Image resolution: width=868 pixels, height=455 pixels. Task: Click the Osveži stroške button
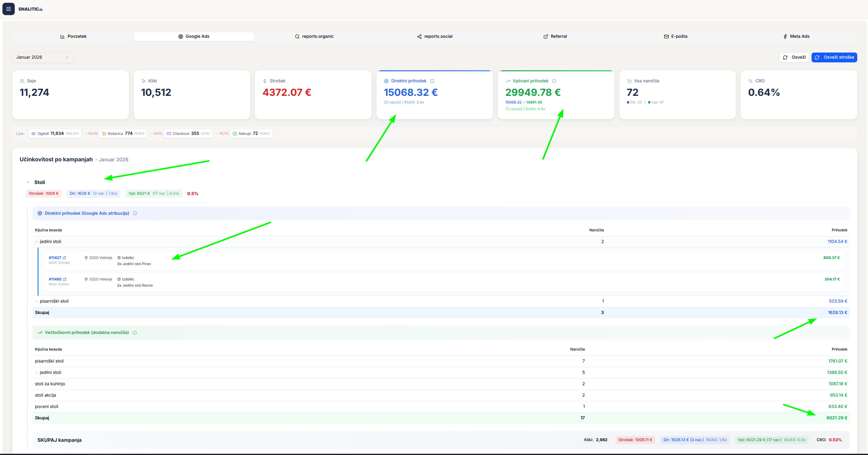pos(834,57)
